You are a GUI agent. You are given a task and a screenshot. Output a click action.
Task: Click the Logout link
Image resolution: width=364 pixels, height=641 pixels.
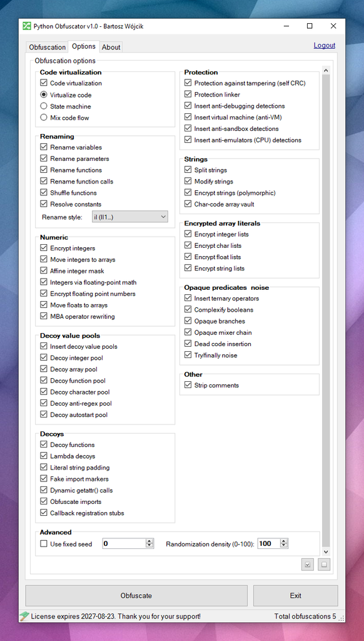[x=325, y=45]
